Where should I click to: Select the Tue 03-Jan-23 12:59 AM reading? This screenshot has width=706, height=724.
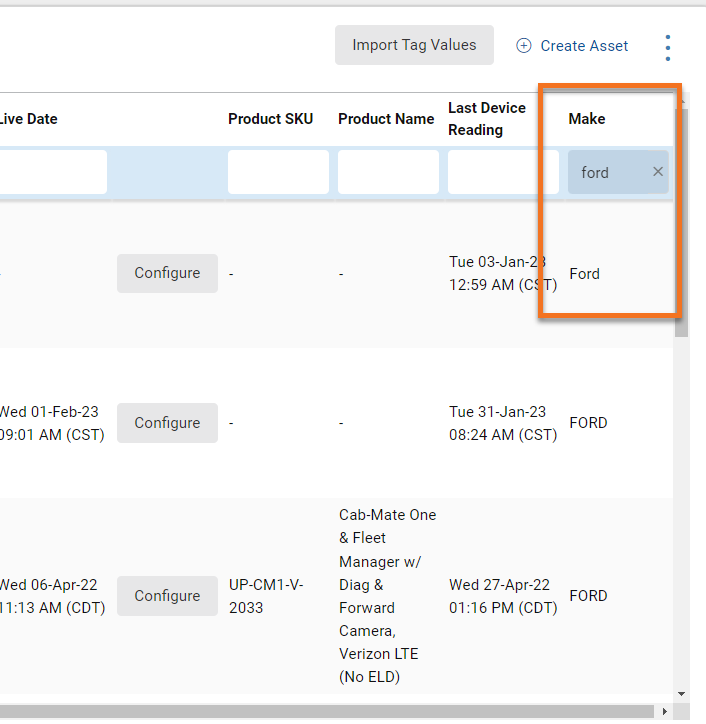pos(503,273)
